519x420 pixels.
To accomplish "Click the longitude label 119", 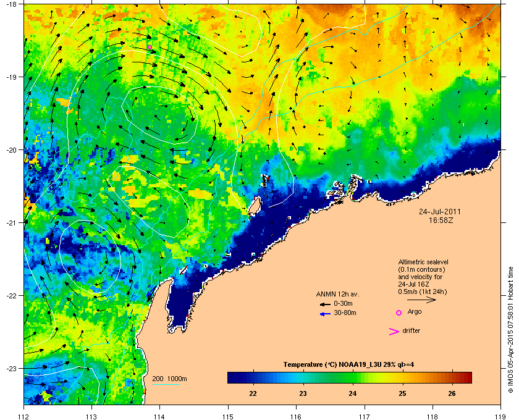I will point(500,416).
